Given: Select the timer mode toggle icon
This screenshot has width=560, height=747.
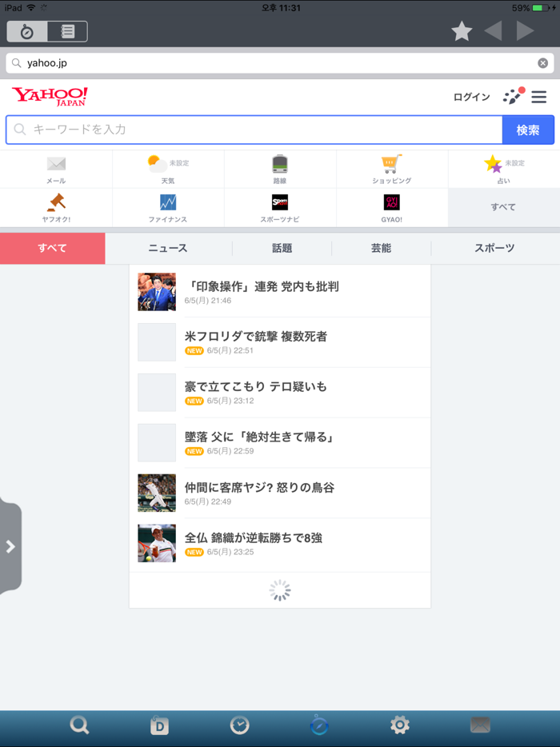Looking at the screenshot, I should click(27, 31).
